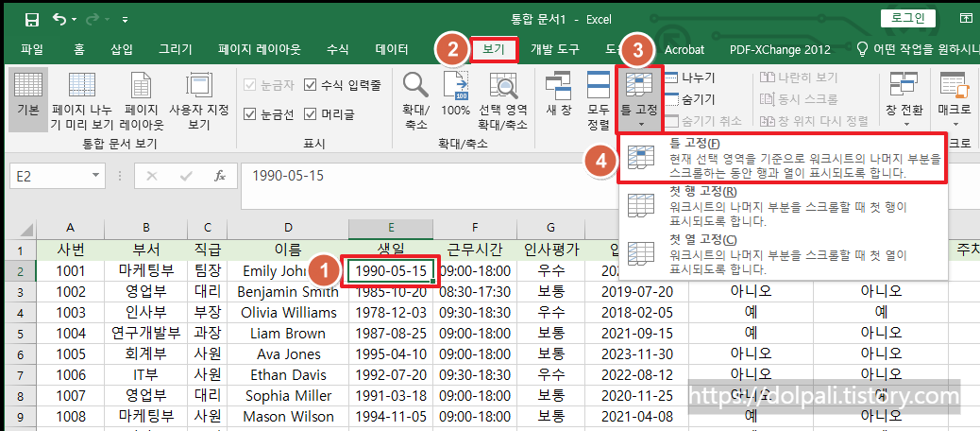The width and height of the screenshot is (980, 431).
Task: Click the Redo arrow icon
Action: tap(92, 20)
